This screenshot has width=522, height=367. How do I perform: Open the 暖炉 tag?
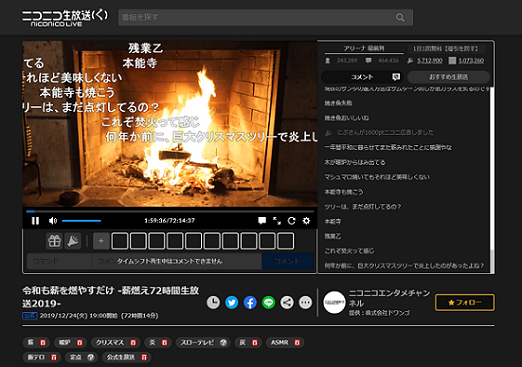pyautogui.click(x=65, y=342)
